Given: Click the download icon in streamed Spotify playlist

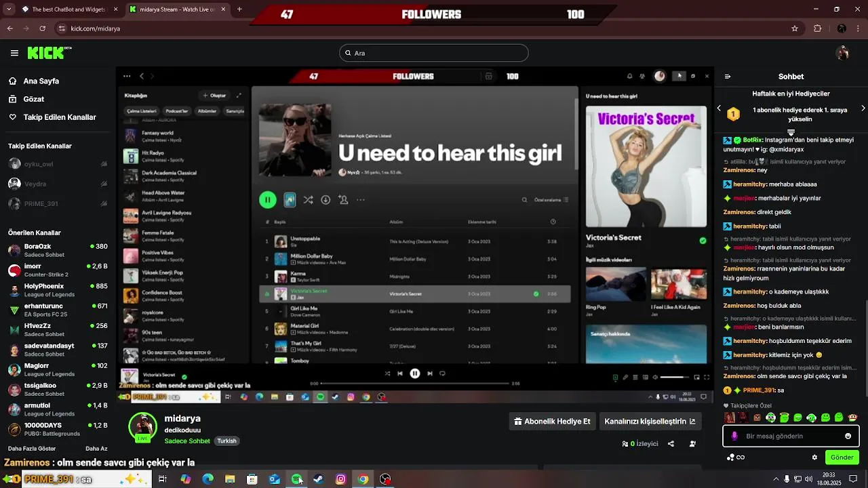Looking at the screenshot, I should tap(325, 200).
